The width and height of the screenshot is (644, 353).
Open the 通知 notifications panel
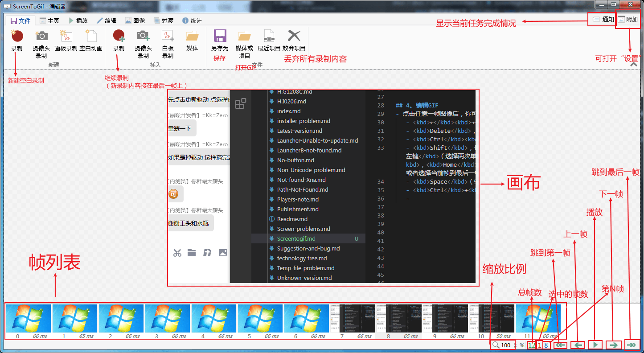tap(603, 19)
